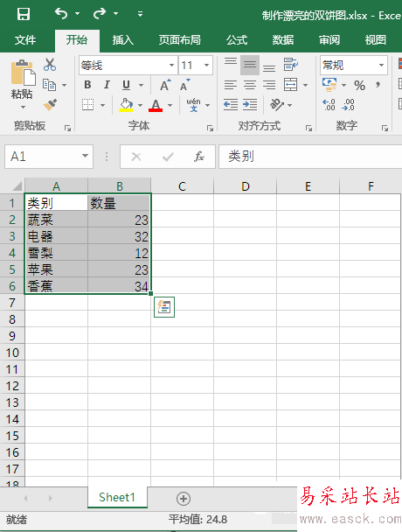Open the 等线 font name dropdown
Screen dimensions: 402x532
coord(171,65)
